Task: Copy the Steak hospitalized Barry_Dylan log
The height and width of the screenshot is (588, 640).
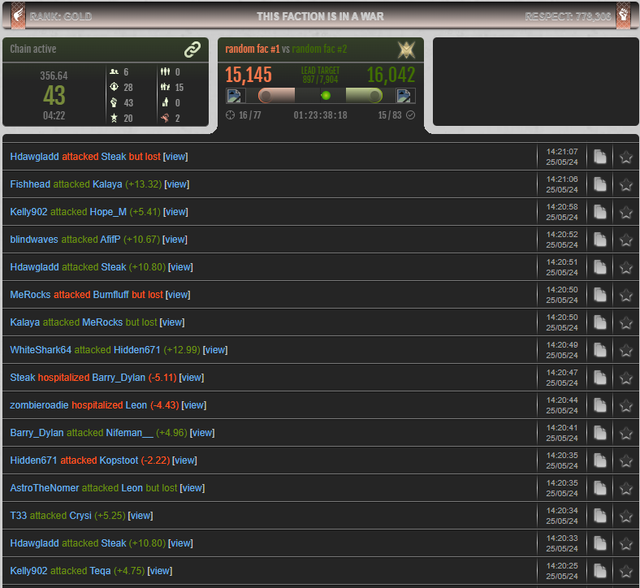Action: point(600,377)
